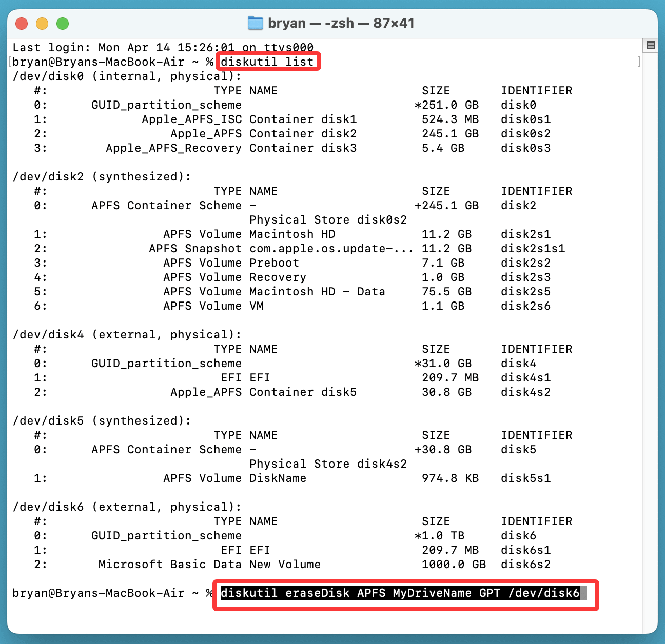
Task: Click the split-pane icon at top right
Action: (650, 45)
